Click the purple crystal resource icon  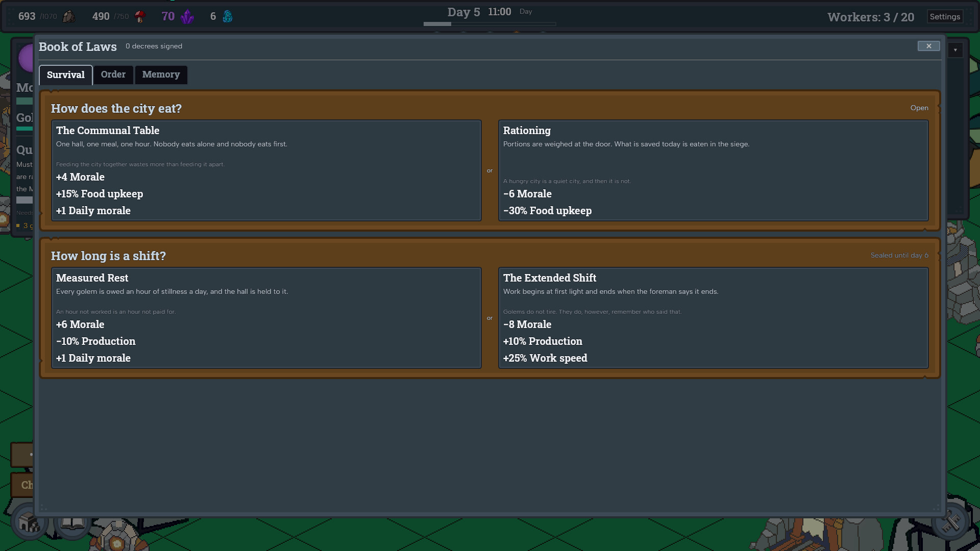point(187,17)
